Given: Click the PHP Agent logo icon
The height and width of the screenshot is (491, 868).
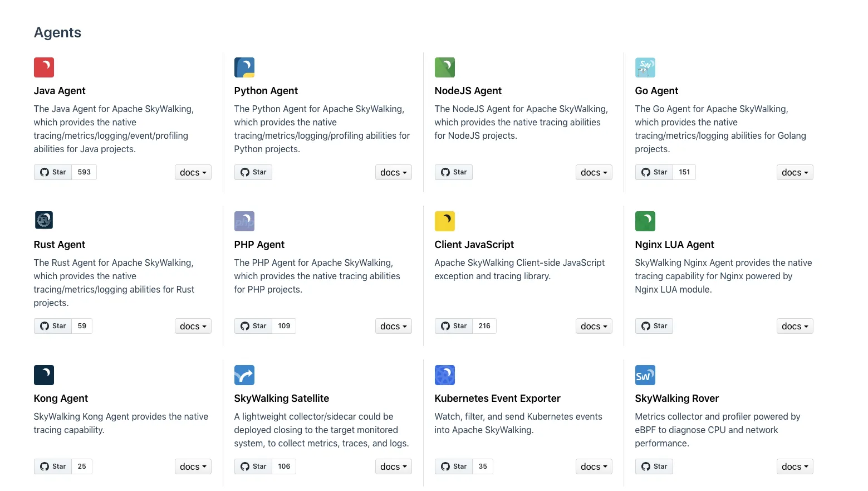Looking at the screenshot, I should 244,221.
